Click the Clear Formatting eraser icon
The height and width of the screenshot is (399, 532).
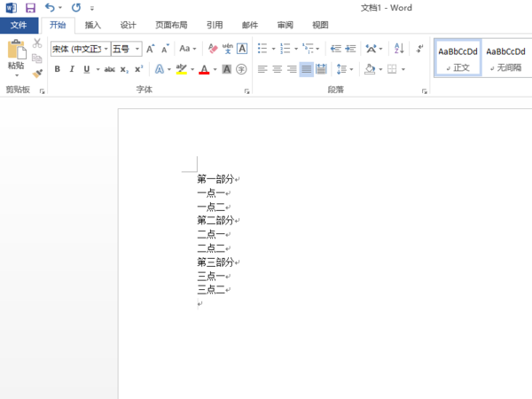212,49
